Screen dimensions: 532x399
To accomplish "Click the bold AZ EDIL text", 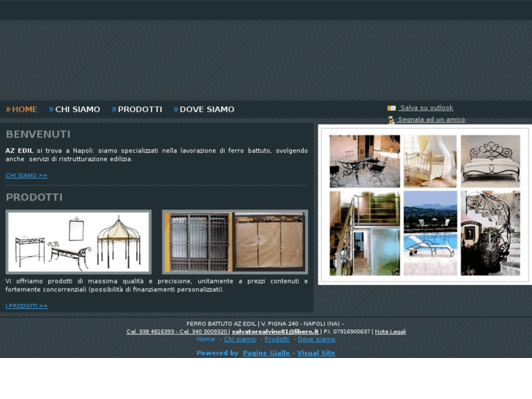I will [x=19, y=150].
